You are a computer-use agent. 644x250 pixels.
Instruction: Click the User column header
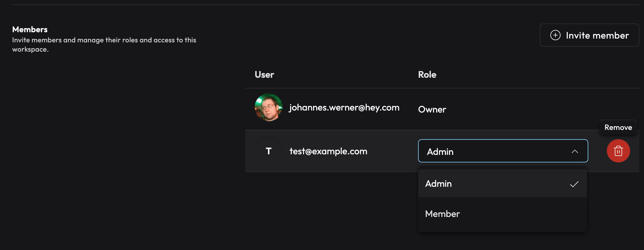point(264,75)
